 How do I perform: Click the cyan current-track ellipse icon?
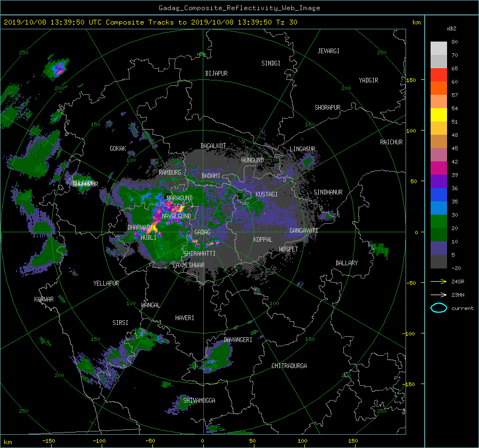tap(439, 308)
